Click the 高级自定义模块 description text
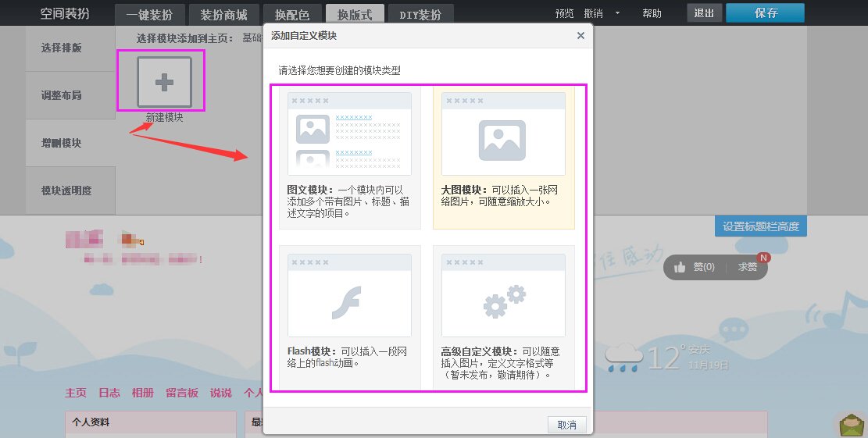Viewport: 868px width, 438px height. (501, 363)
